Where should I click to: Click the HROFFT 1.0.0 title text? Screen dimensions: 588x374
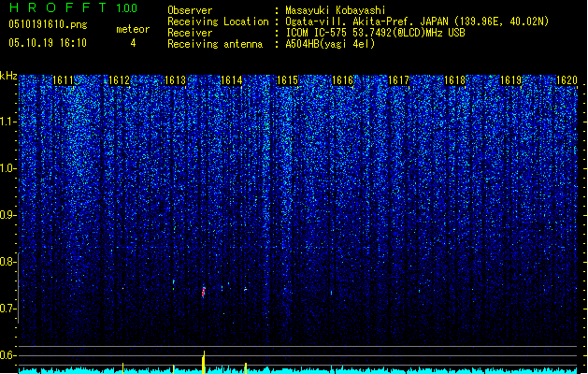[x=73, y=7]
